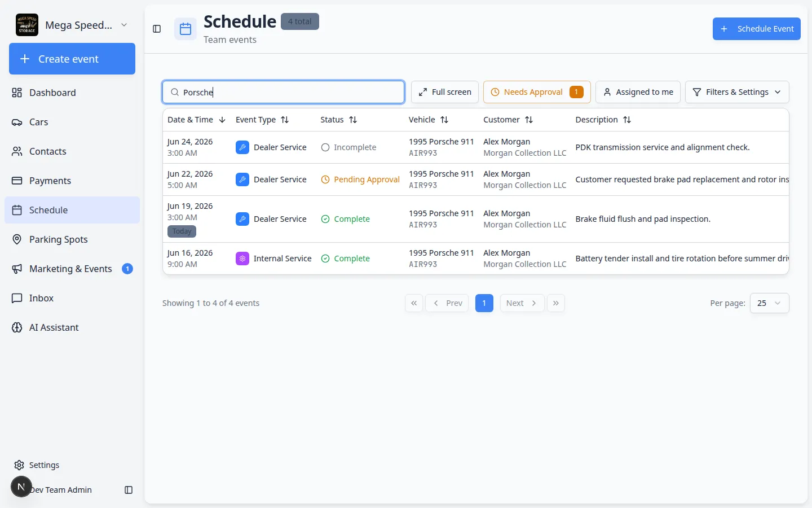
Task: Click Dealer Service icon in Jun 24 row
Action: [242, 147]
